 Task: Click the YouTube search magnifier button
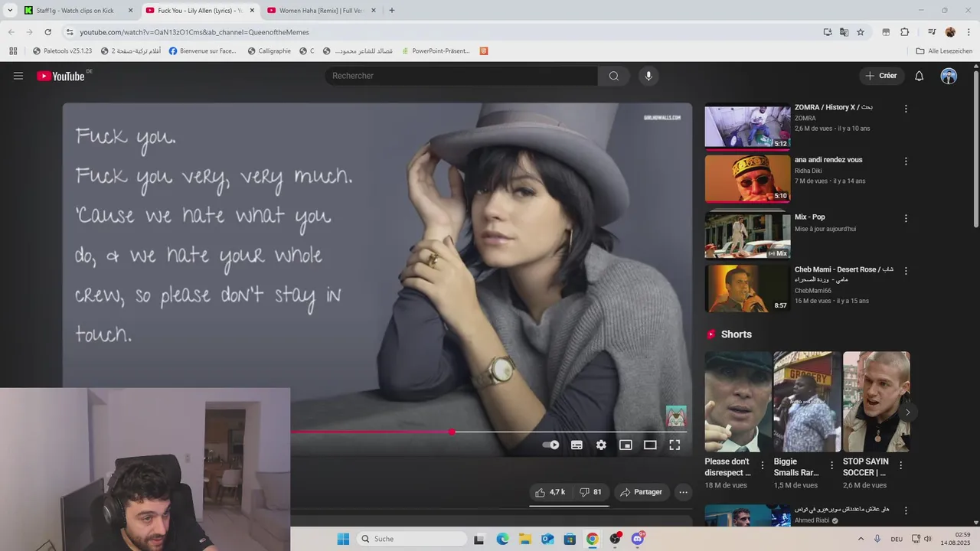[613, 76]
